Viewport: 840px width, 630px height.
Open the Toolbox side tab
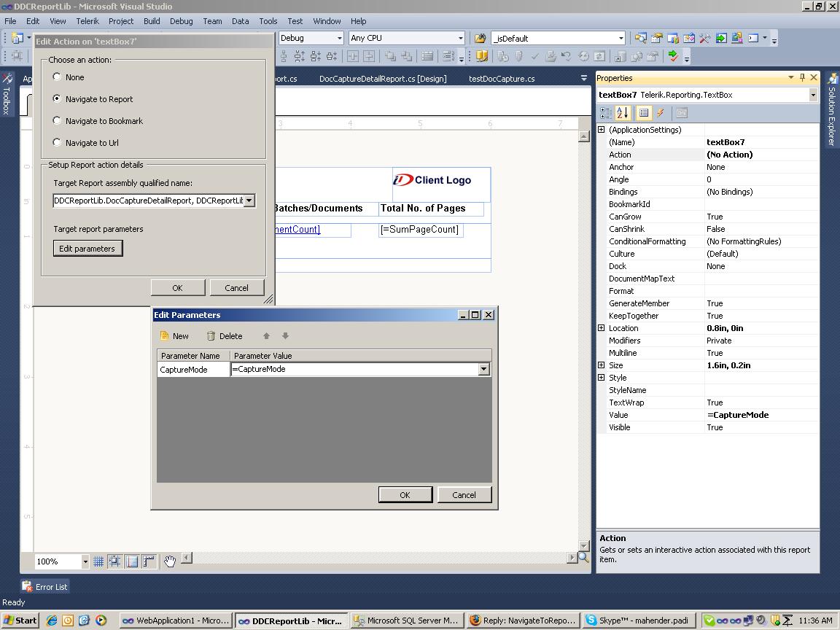(x=7, y=95)
